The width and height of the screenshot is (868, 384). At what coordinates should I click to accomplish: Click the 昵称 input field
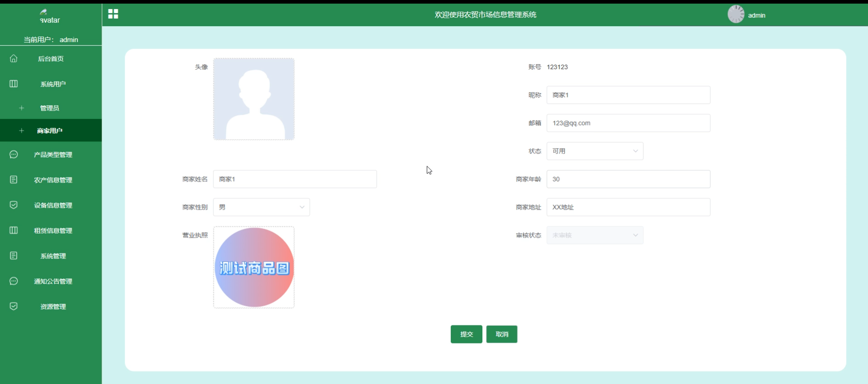pos(628,95)
